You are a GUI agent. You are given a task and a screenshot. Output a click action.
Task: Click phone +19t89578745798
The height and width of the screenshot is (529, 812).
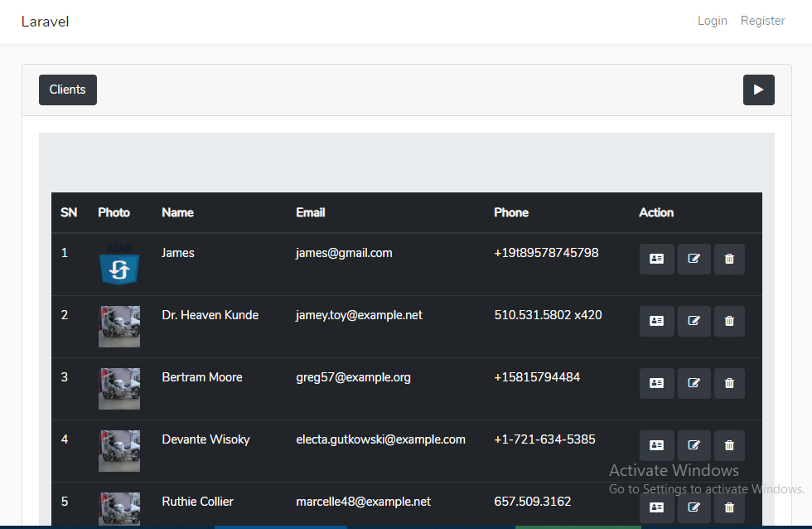[546, 253]
